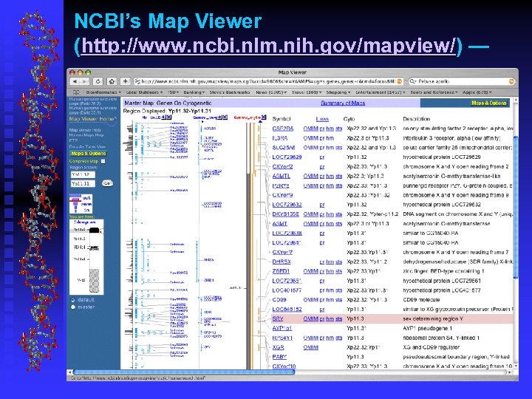The image size is (532, 399).
Task: Open the Shopping bookmarks dropdown
Action: (338, 92)
